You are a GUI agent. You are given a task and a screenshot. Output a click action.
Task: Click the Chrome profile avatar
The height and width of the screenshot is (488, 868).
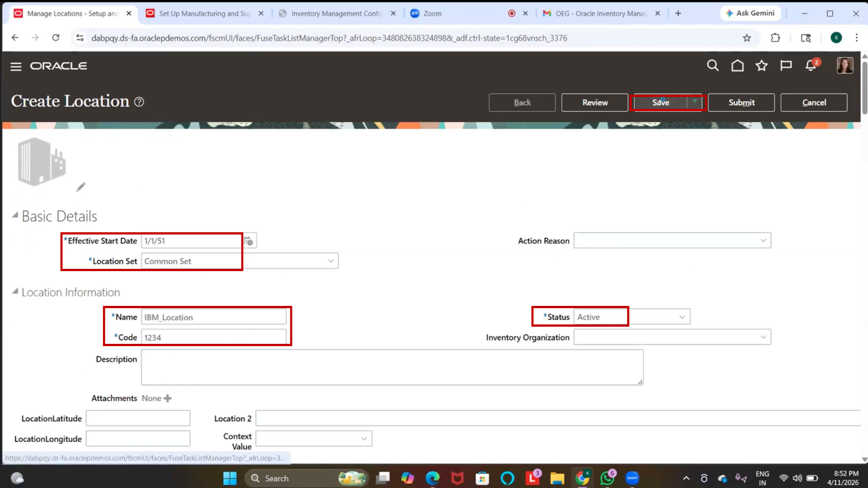(836, 38)
